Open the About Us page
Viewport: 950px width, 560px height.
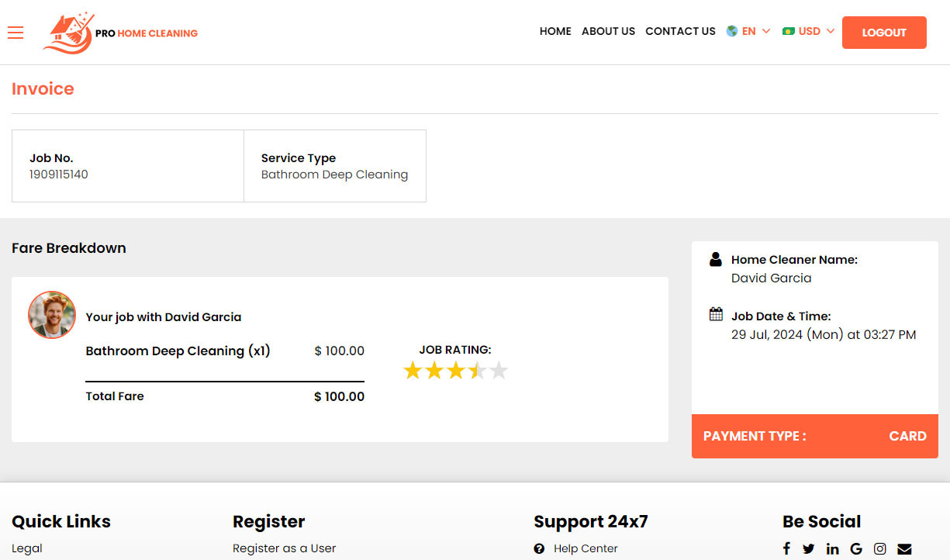[x=608, y=31]
